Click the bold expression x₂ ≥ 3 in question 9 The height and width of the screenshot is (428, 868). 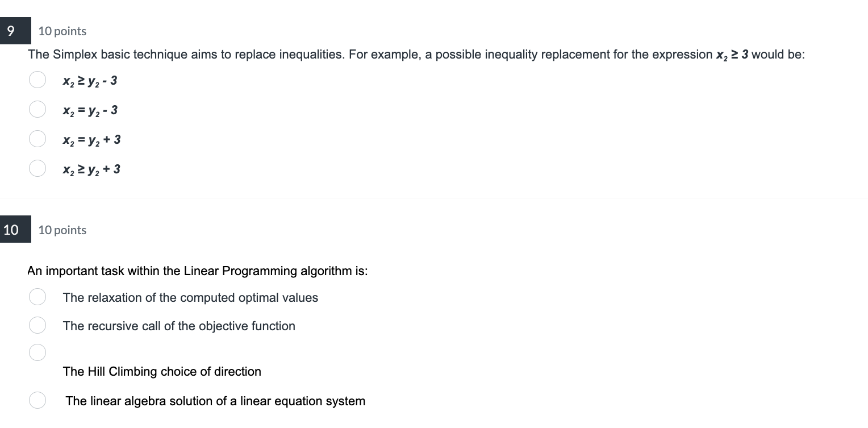click(733, 54)
